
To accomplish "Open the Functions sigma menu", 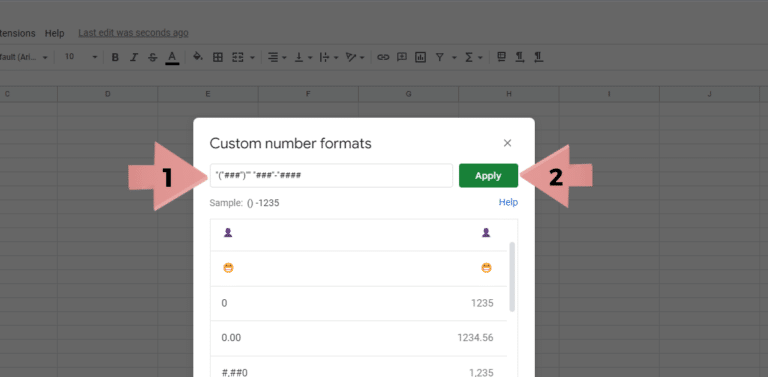I will coord(473,57).
